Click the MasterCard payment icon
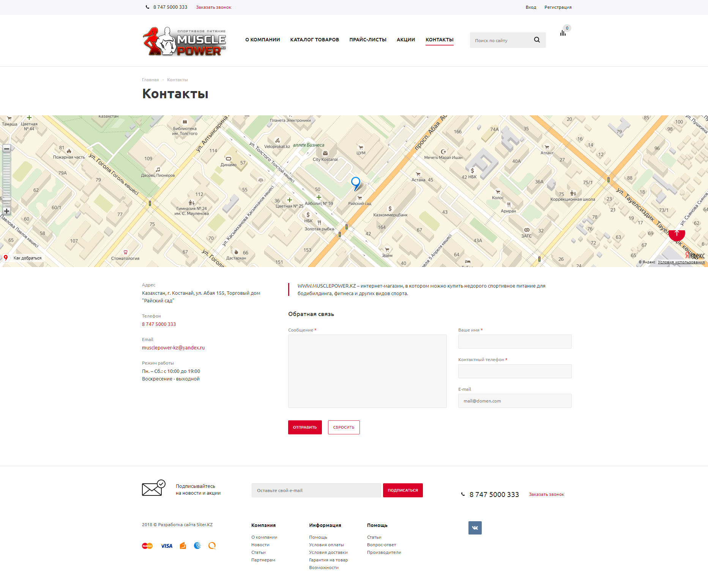708x588 pixels. pyautogui.click(x=147, y=546)
